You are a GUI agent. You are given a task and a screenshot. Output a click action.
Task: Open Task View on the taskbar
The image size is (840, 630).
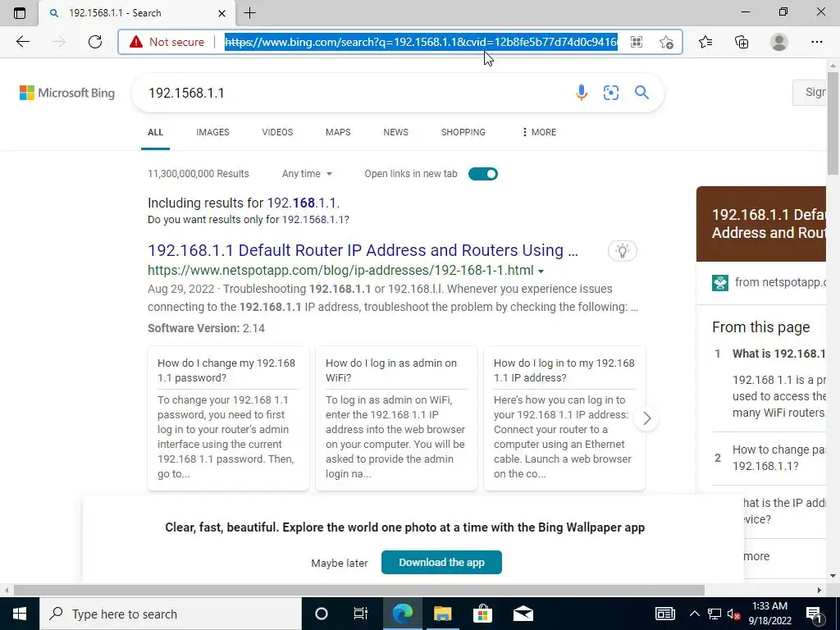(361, 614)
